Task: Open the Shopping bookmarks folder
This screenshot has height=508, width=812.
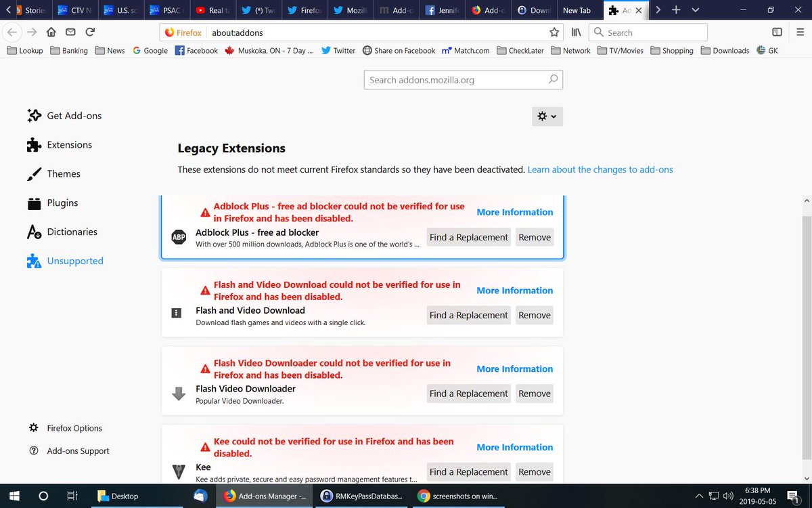Action: (x=672, y=51)
